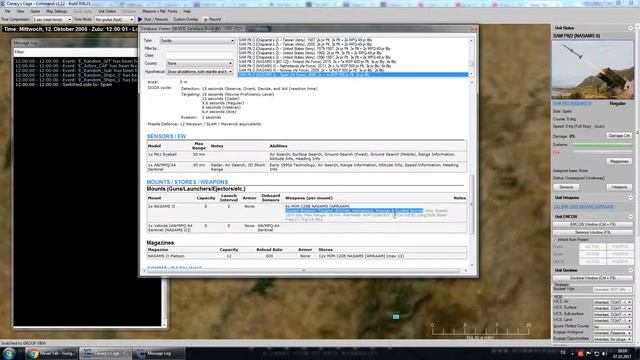
Task: Click the Record icon in the toolbar
Action: coord(206,19)
